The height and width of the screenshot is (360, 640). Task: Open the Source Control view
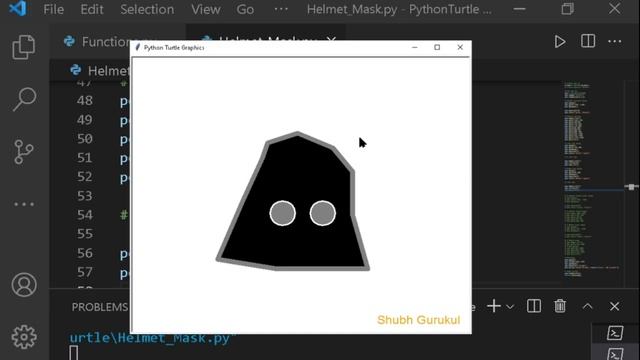coord(24,152)
